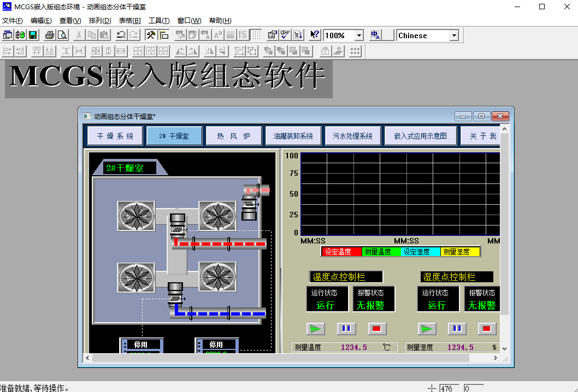The width and height of the screenshot is (578, 392).
Task: Click the printer icon
Action: pos(49,35)
